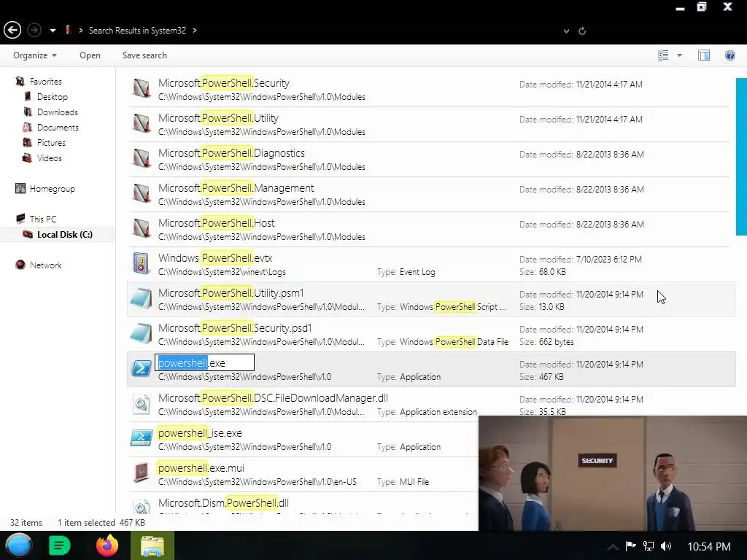Open the green notes app on taskbar
Screen dimensions: 747x560
click(60, 545)
